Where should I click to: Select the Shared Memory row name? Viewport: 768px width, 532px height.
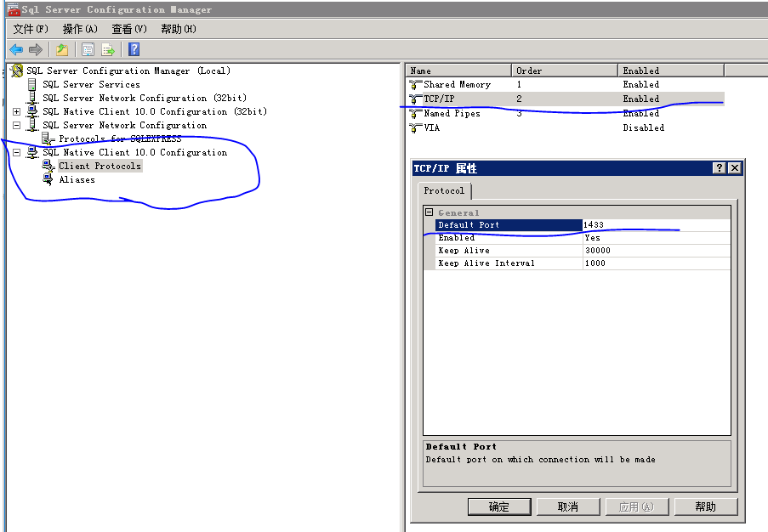[457, 85]
